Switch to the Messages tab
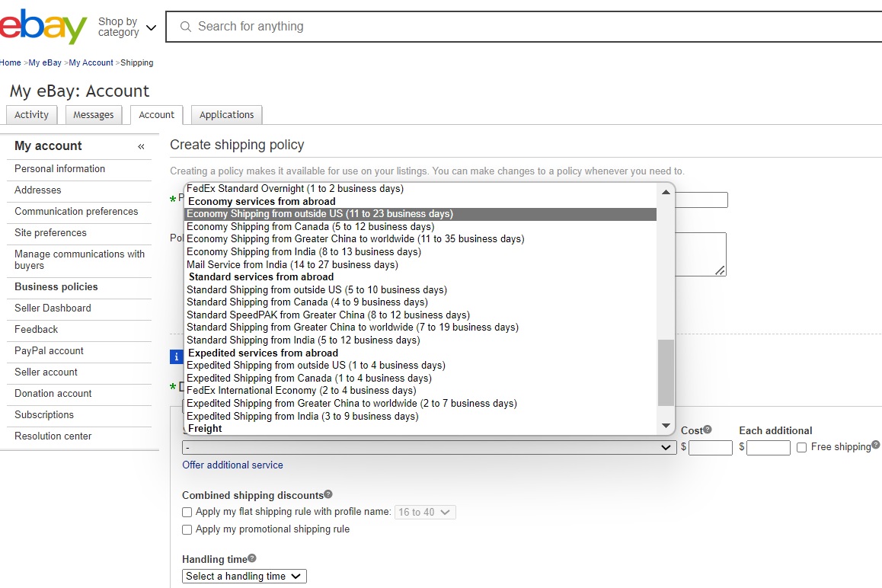The image size is (882, 588). 94,115
